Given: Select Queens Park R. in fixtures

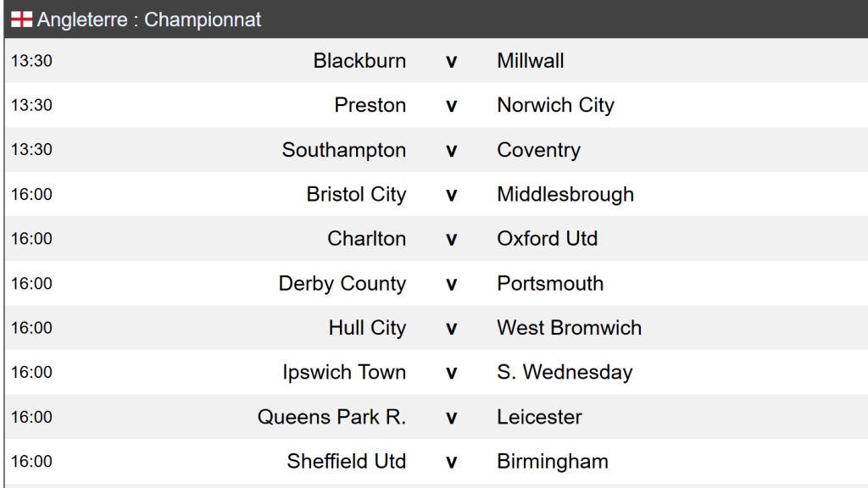Looking at the screenshot, I should tap(331, 417).
